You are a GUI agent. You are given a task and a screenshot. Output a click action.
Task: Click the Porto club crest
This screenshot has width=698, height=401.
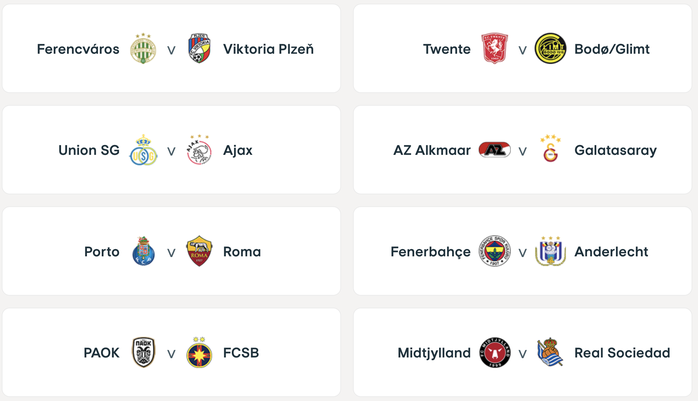(143, 251)
